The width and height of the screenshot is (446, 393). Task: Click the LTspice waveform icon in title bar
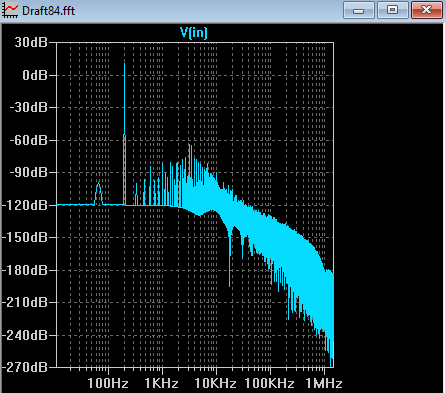[x=10, y=10]
